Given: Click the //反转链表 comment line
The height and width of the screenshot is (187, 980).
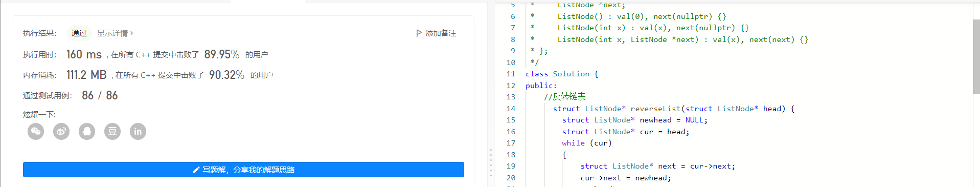Looking at the screenshot, I should [x=565, y=97].
